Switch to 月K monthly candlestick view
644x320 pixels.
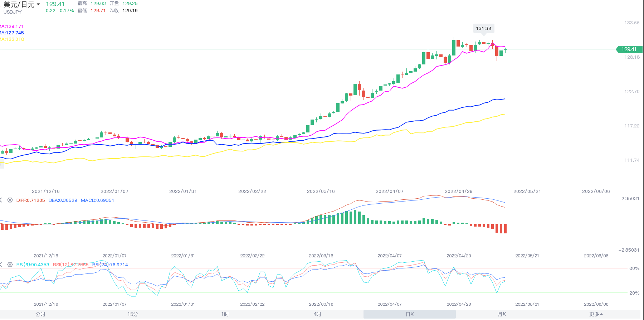pyautogui.click(x=502, y=314)
